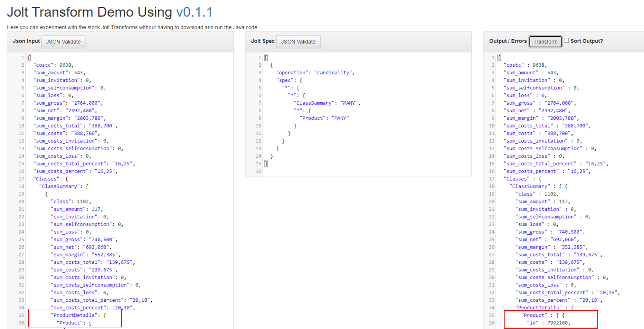Click the "Classes": { line in Json Input
The height and width of the screenshot is (329, 644).
pyautogui.click(x=51, y=179)
